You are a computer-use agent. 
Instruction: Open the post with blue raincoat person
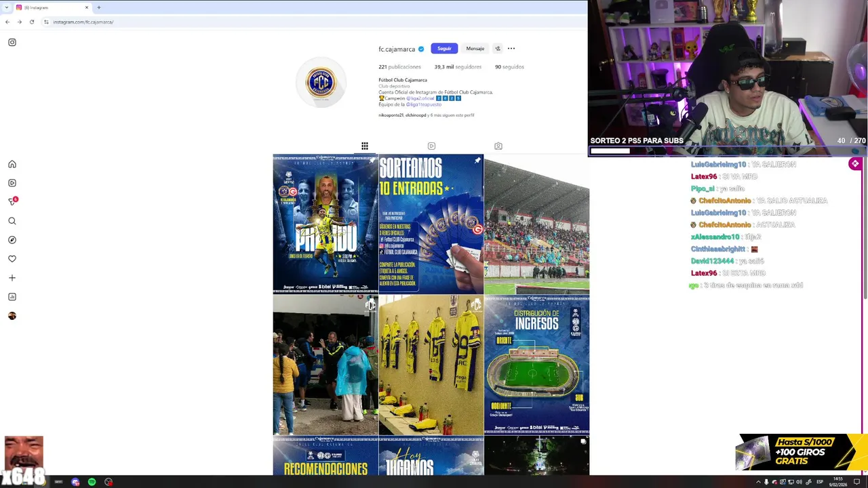tap(325, 365)
